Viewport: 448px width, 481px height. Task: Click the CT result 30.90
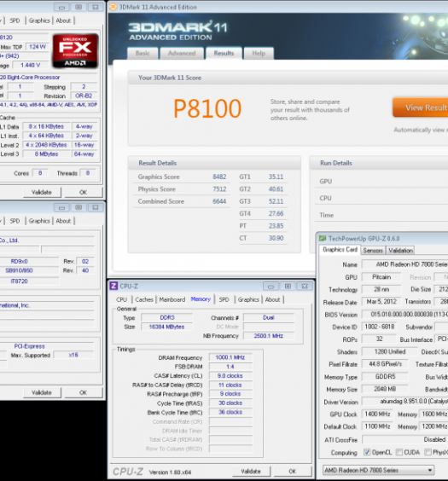click(x=276, y=238)
